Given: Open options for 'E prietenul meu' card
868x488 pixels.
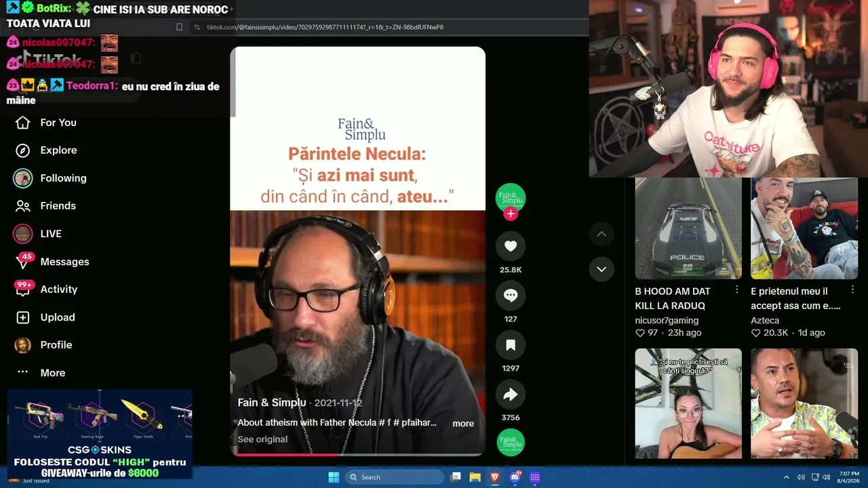Looking at the screenshot, I should point(853,290).
